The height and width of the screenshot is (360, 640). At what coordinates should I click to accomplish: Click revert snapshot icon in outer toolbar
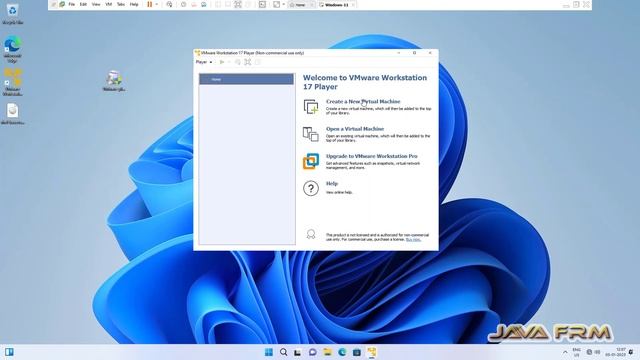click(194, 4)
